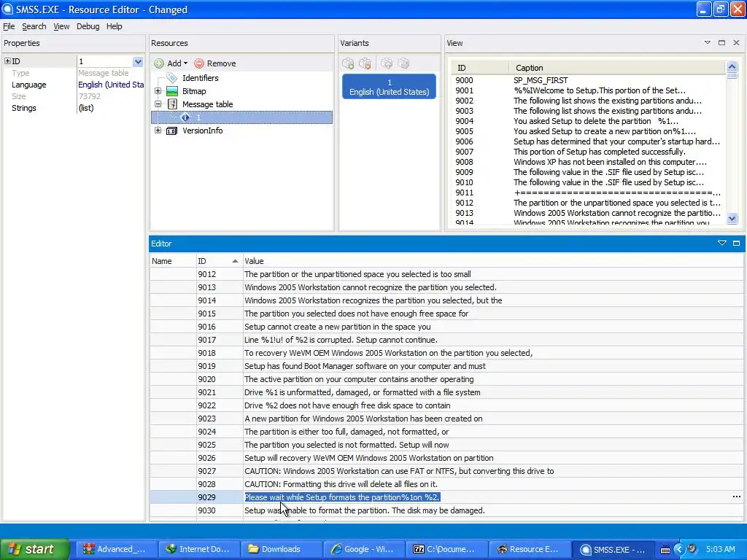Select row 9000 SP_MSG_FIRST in View
Viewport: 747px width, 560px height.
588,80
